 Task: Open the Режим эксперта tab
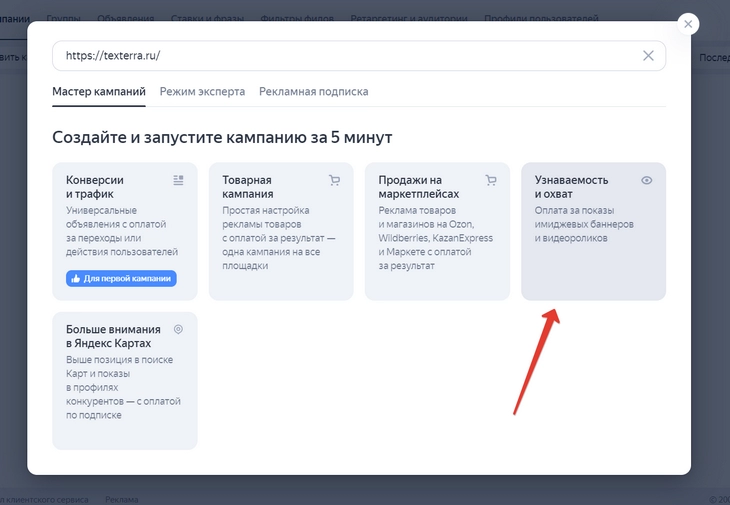click(202, 92)
